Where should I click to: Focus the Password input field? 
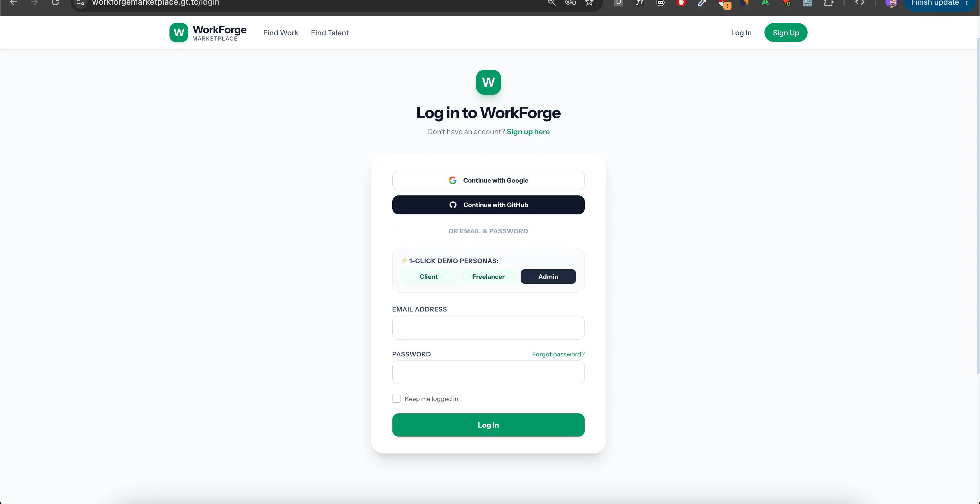[489, 372]
